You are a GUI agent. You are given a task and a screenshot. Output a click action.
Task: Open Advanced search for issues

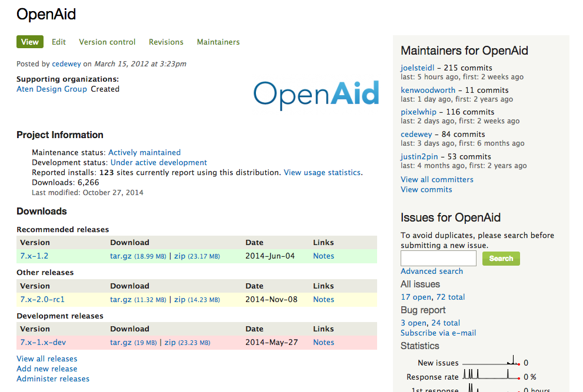[x=432, y=272]
